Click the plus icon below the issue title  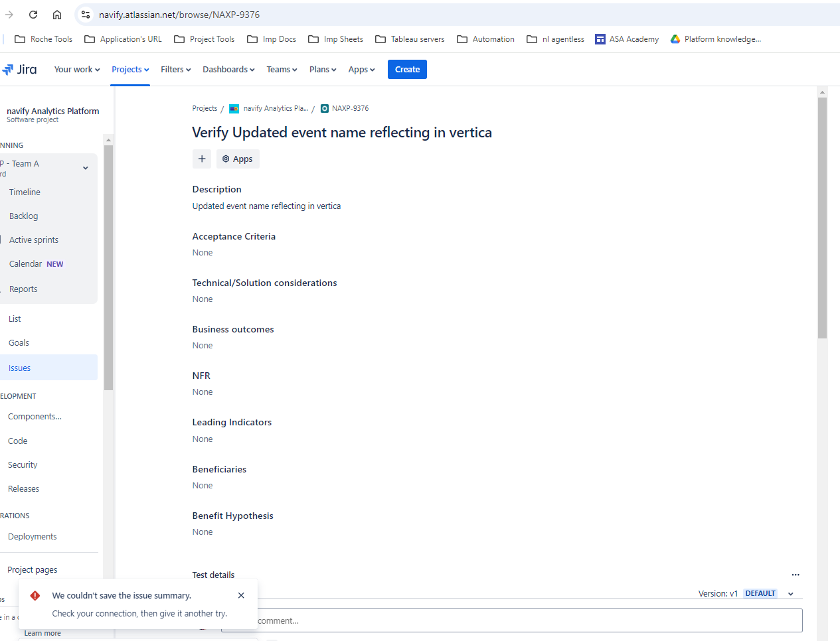pyautogui.click(x=202, y=159)
